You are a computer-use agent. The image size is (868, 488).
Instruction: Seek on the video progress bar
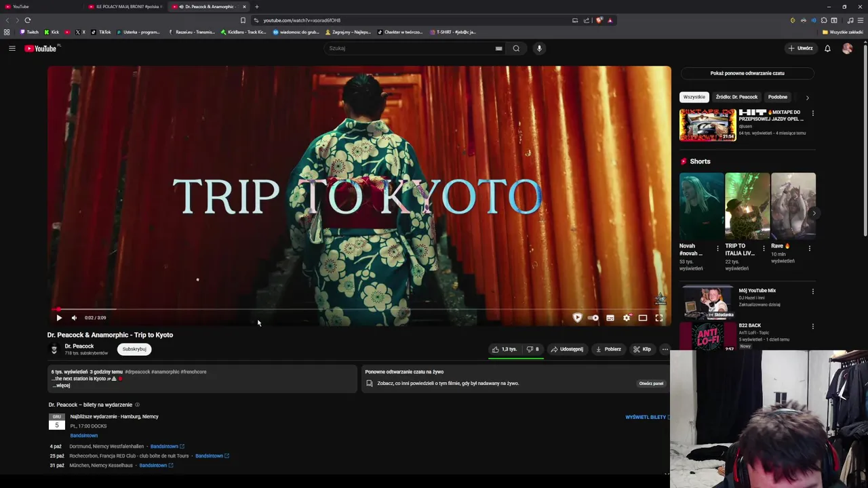point(359,309)
